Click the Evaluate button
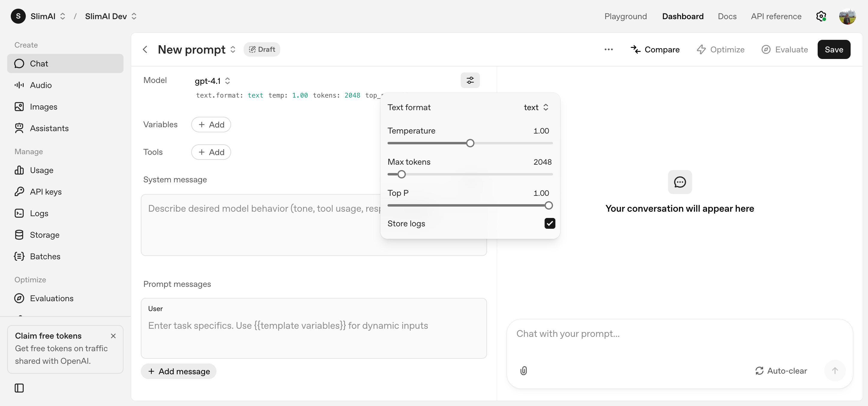The image size is (868, 406). tap(784, 49)
